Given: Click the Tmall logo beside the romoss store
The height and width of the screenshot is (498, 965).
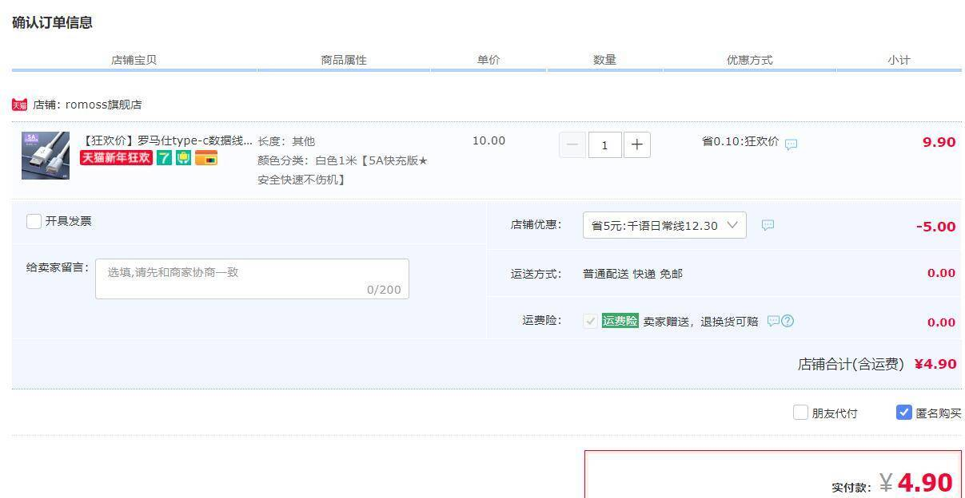Looking at the screenshot, I should tap(19, 104).
